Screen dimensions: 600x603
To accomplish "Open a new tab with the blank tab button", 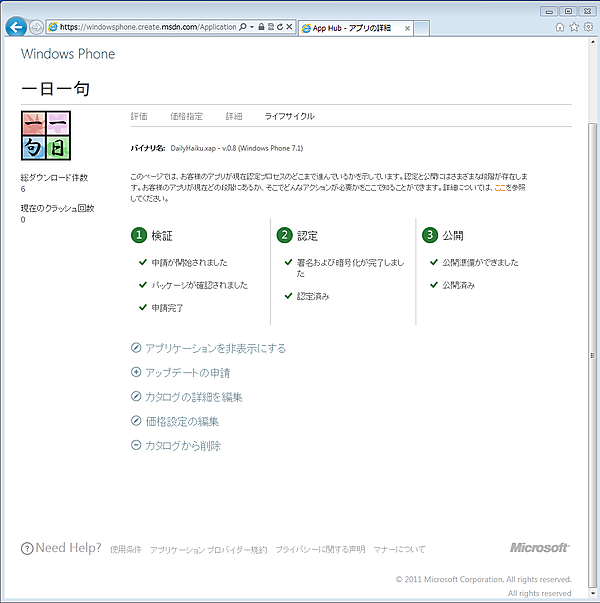I will 422,28.
